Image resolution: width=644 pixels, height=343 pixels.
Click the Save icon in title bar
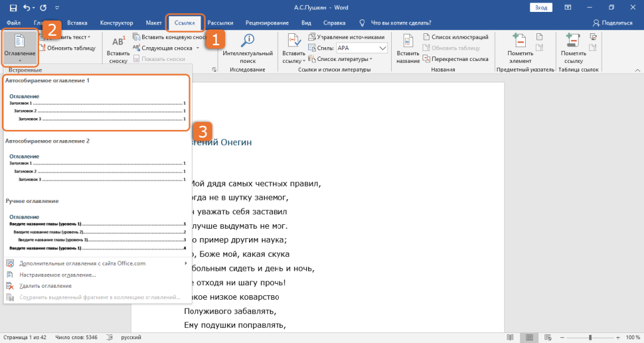pyautogui.click(x=13, y=8)
